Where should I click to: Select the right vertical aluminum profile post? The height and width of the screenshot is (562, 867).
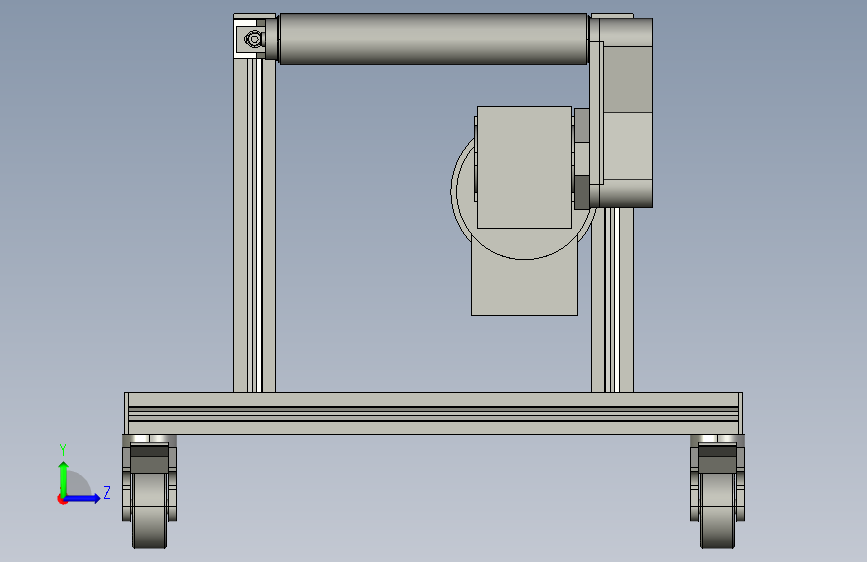[613, 299]
